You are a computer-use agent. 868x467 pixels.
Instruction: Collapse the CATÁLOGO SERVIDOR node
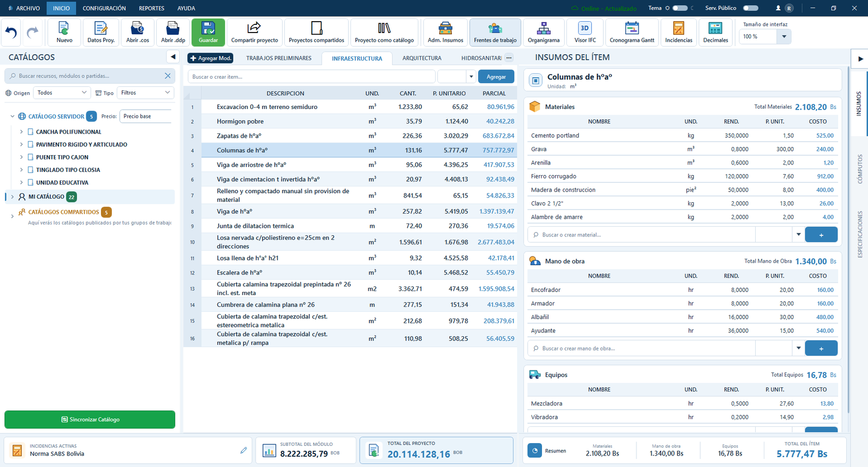point(12,116)
